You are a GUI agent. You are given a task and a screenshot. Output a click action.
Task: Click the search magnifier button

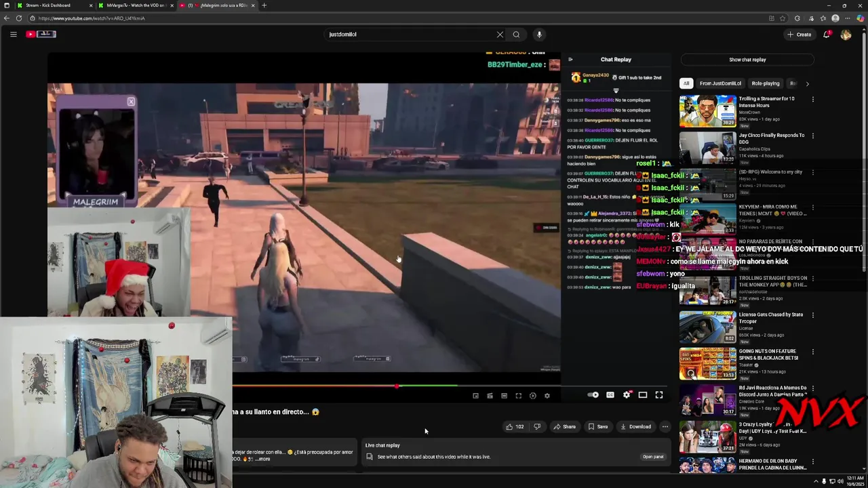tap(516, 35)
